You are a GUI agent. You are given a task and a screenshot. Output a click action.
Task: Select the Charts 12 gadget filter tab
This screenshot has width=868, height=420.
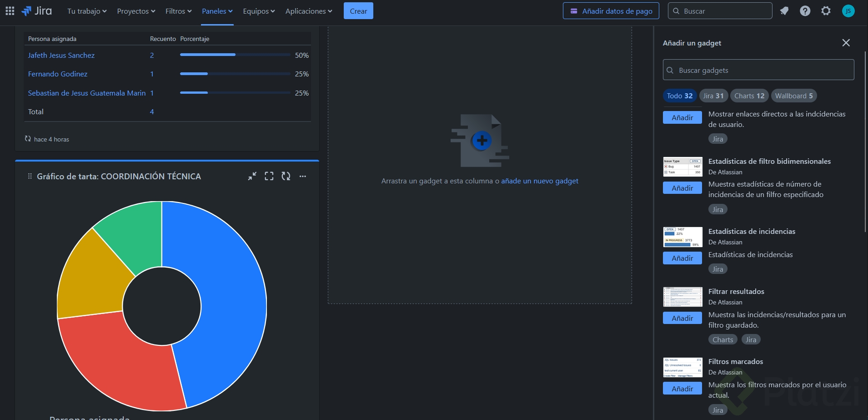point(749,96)
